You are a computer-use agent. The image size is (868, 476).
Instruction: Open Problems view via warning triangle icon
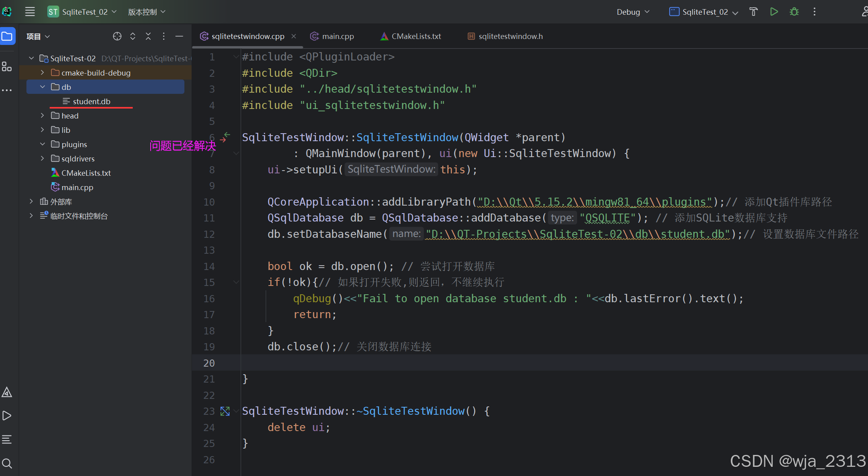7,392
